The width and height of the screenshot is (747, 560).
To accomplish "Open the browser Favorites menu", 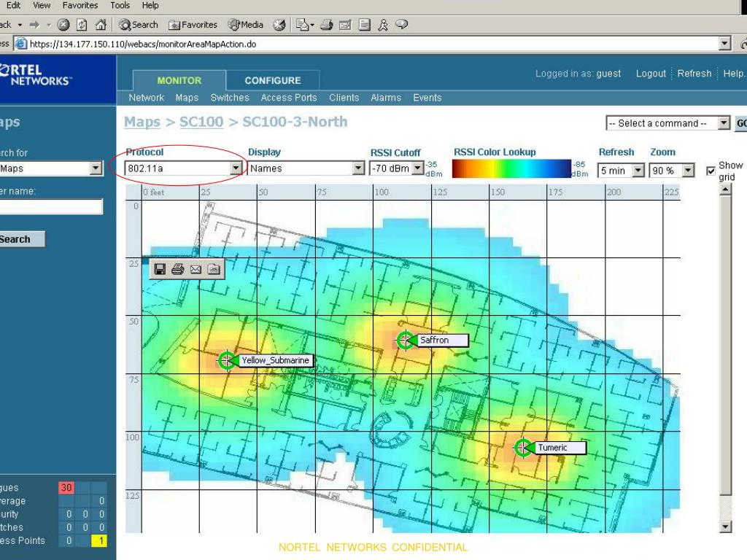I will point(80,5).
